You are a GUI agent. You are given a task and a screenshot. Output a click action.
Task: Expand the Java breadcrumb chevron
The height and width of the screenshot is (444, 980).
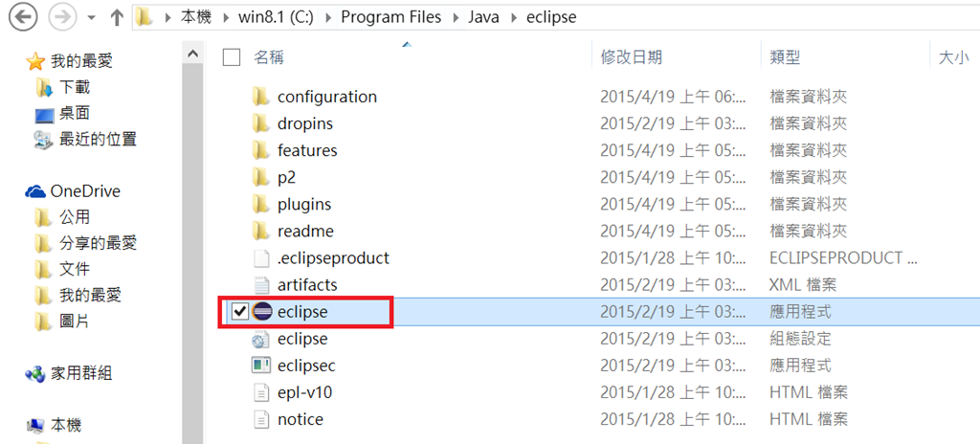(513, 17)
